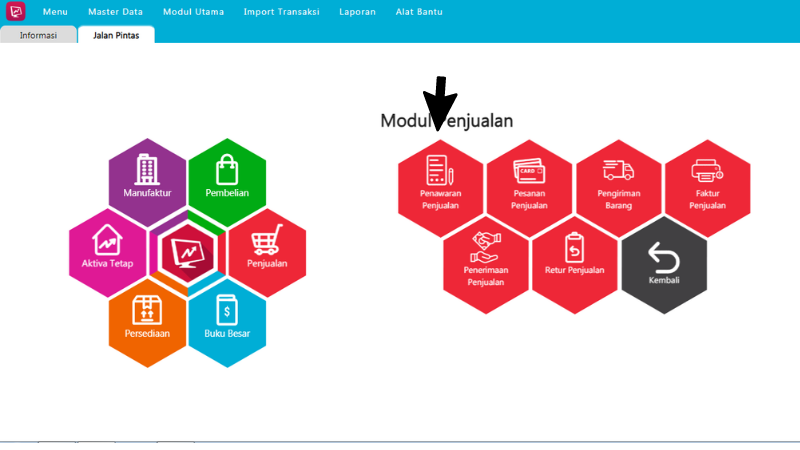Open the Persediaan inventory hexagon
The image size is (800, 450).
(x=148, y=317)
